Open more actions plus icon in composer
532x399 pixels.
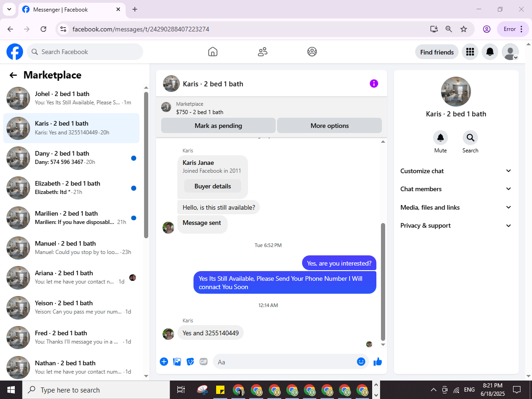[164, 362]
